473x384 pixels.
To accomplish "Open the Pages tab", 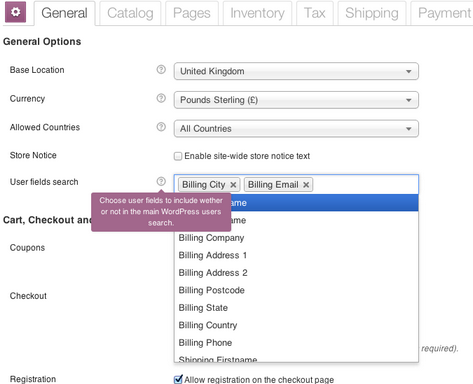I will point(192,13).
